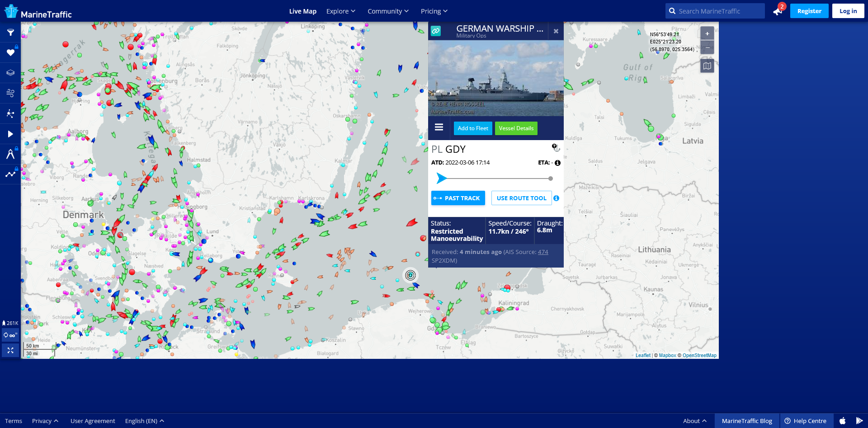Image resolution: width=868 pixels, height=428 pixels.
Task: Show the wind weather overlay icon
Action: tap(10, 93)
